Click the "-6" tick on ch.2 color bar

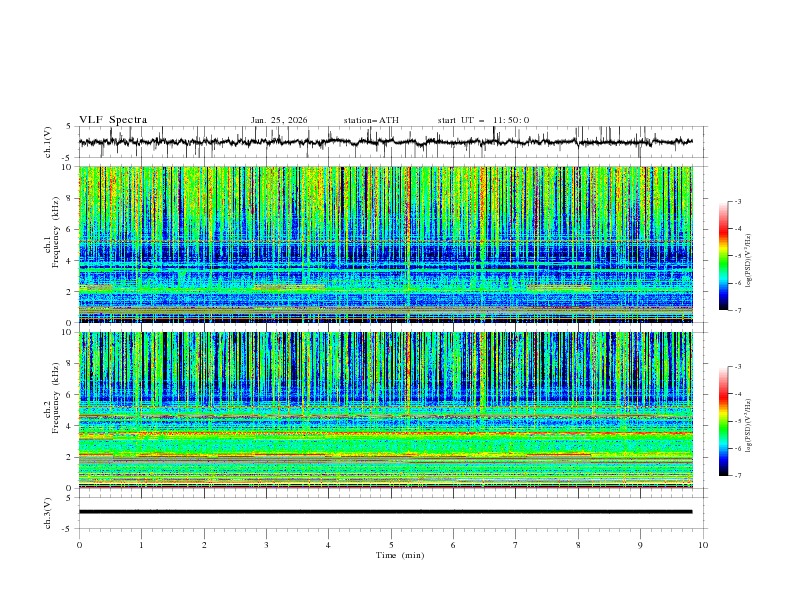[737, 448]
